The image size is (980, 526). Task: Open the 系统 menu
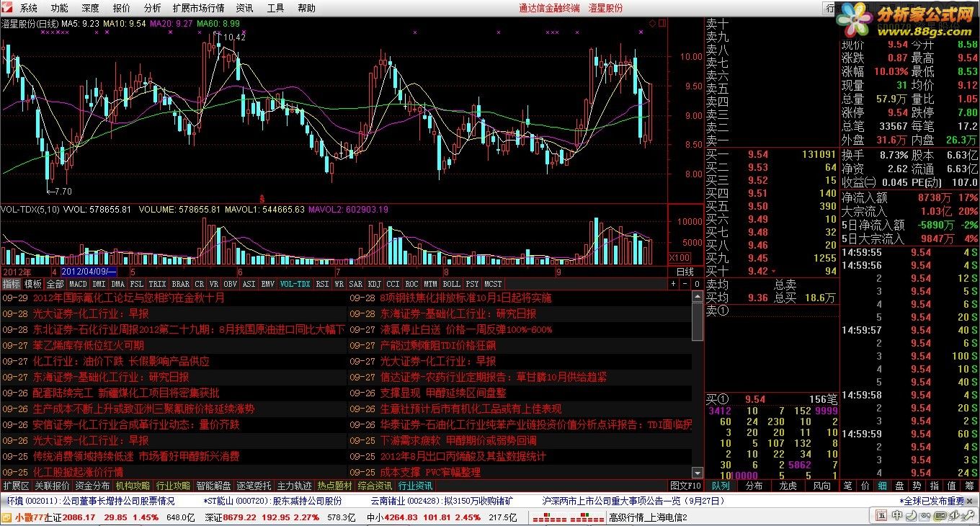29,9
